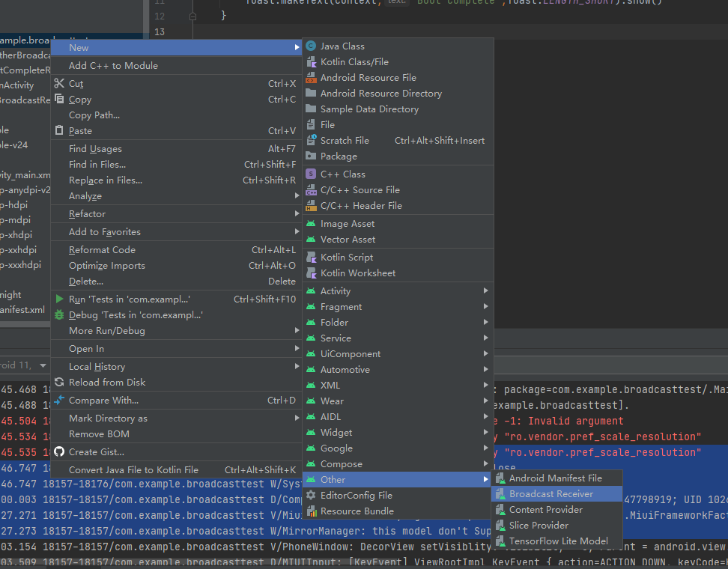The width and height of the screenshot is (728, 569).
Task: Click the Resource Bundle icon
Action: (311, 511)
